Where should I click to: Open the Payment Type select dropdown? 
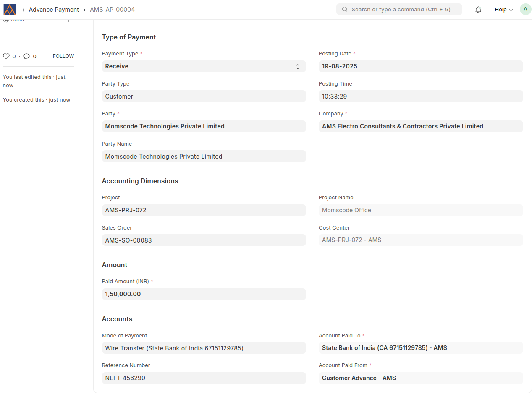coord(204,66)
